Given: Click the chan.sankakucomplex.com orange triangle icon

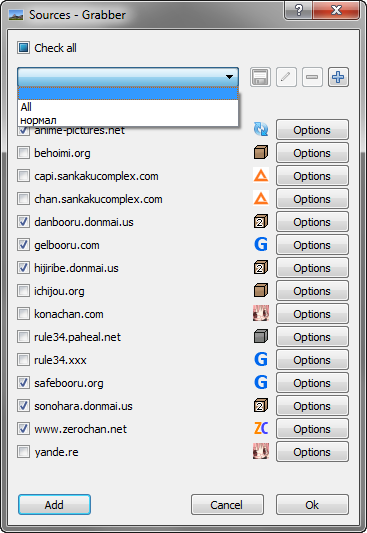Looking at the screenshot, I should tap(261, 199).
